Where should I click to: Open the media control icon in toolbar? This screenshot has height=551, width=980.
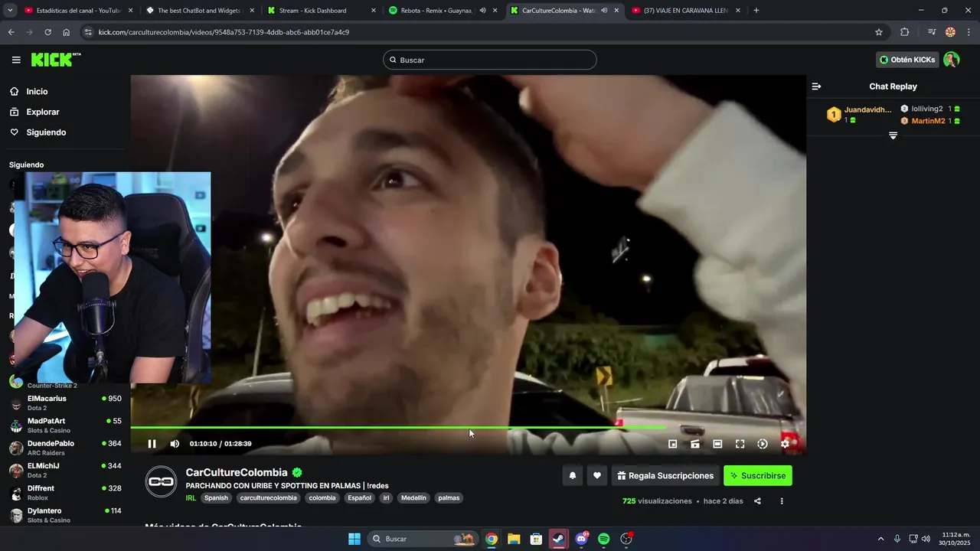pyautogui.click(x=932, y=32)
